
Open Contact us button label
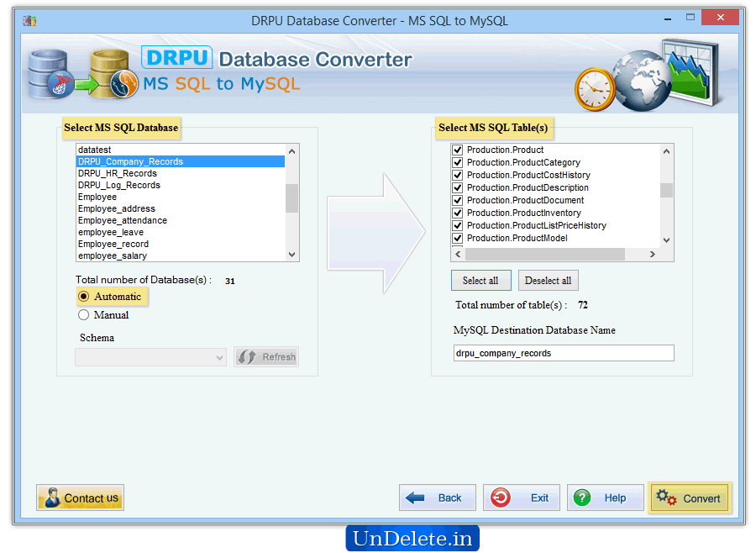91,498
